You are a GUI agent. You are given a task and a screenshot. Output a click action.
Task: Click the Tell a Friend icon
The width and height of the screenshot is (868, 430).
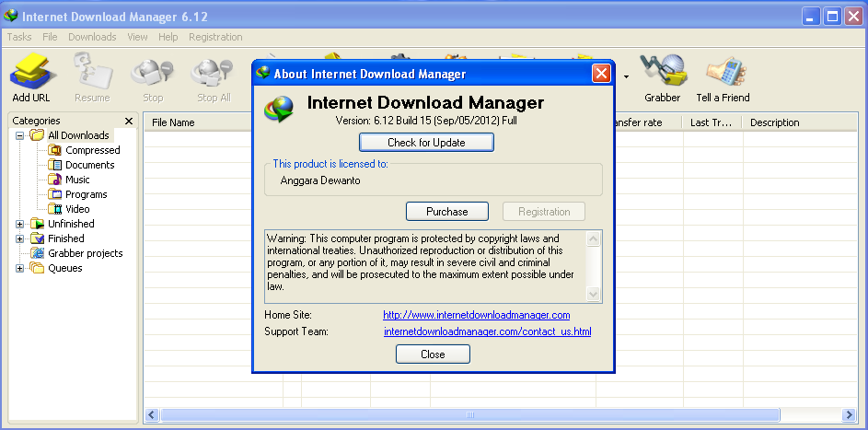[x=723, y=77]
